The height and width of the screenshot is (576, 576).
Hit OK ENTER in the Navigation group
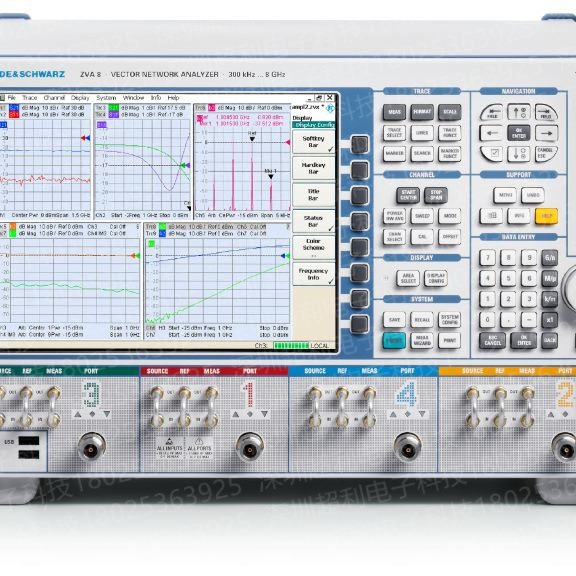point(519,133)
